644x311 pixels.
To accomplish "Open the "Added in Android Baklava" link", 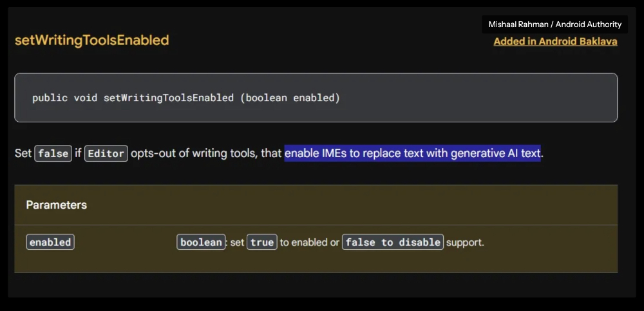I will click(x=555, y=41).
